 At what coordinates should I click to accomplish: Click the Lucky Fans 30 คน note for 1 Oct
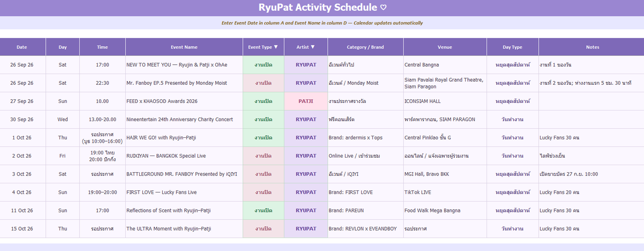[591, 137]
